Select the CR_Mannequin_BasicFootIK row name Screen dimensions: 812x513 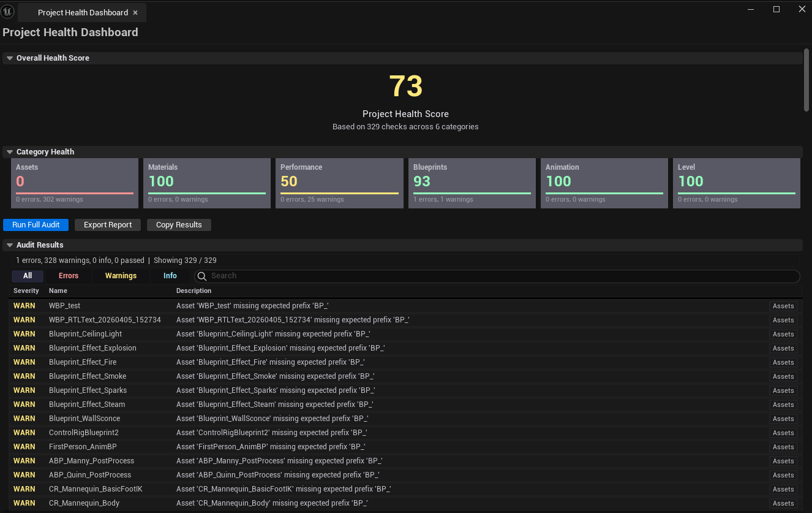click(96, 489)
